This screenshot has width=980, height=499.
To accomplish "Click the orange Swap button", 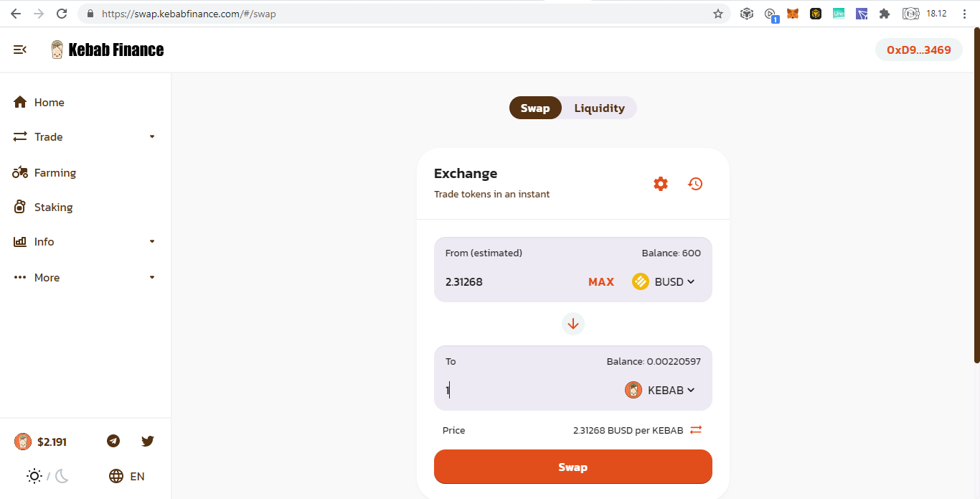I will [x=573, y=467].
